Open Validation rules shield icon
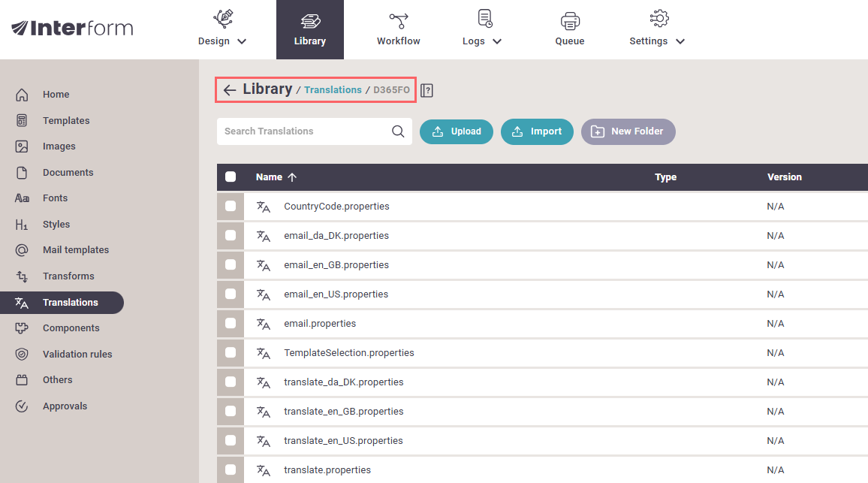 tap(22, 354)
